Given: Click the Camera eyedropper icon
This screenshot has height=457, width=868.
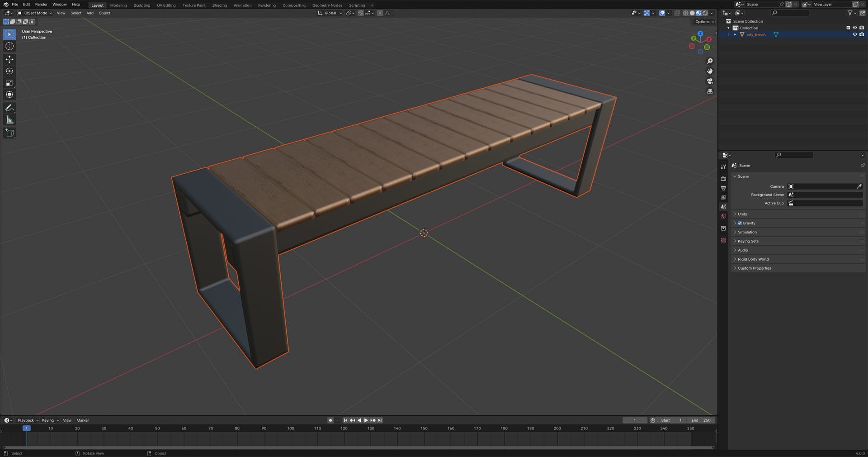Looking at the screenshot, I should 859,186.
